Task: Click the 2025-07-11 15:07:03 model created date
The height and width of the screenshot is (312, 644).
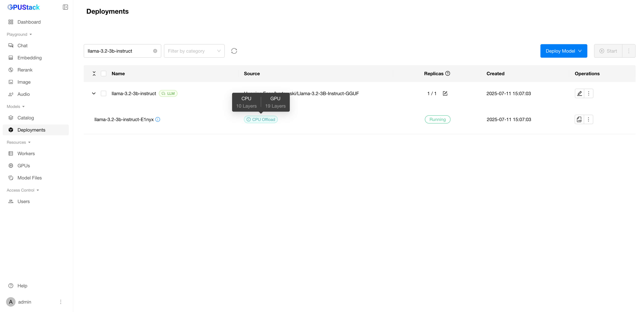Action: (509, 93)
